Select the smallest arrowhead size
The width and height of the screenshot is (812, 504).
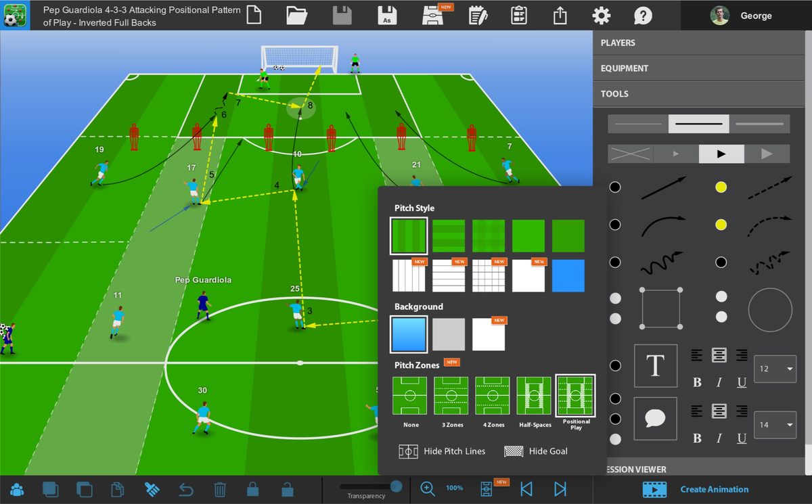[x=675, y=154]
